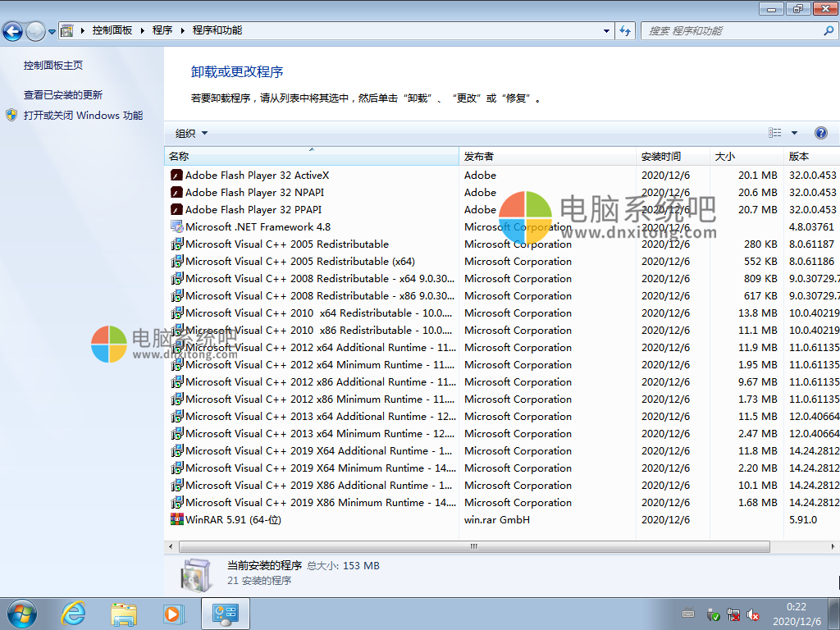Select Microsoft Visual C++ 2005 Redistributable icon

177,244
